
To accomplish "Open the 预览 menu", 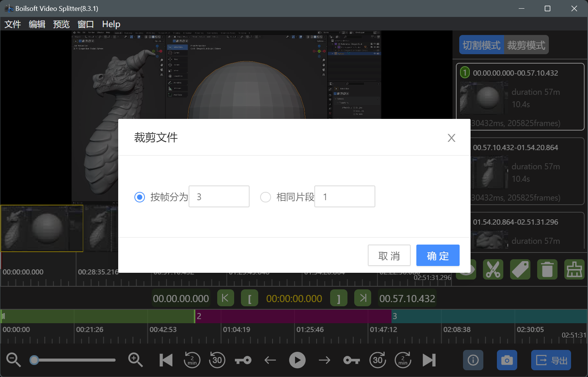I will 61,24.
